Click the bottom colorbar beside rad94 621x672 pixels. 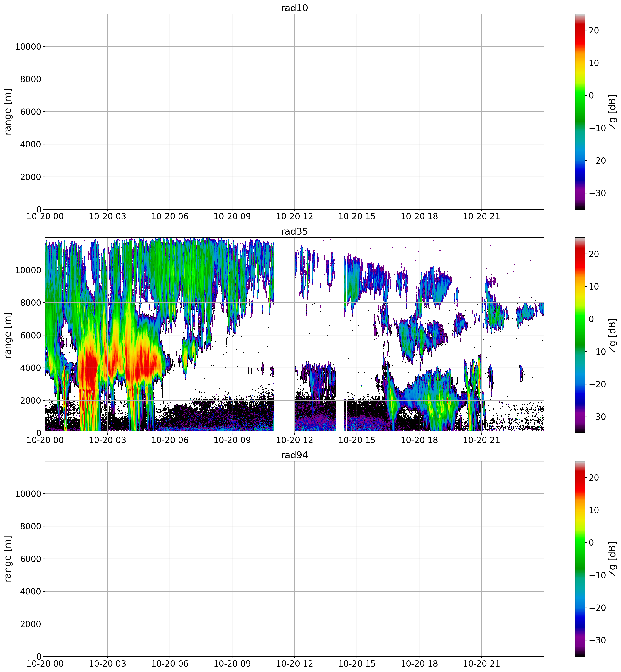580,558
